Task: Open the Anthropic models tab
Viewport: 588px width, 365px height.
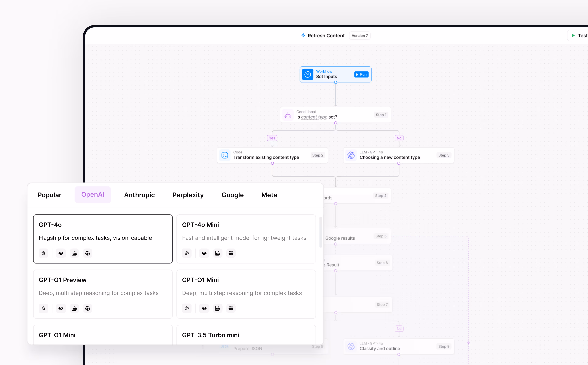Action: (x=139, y=195)
